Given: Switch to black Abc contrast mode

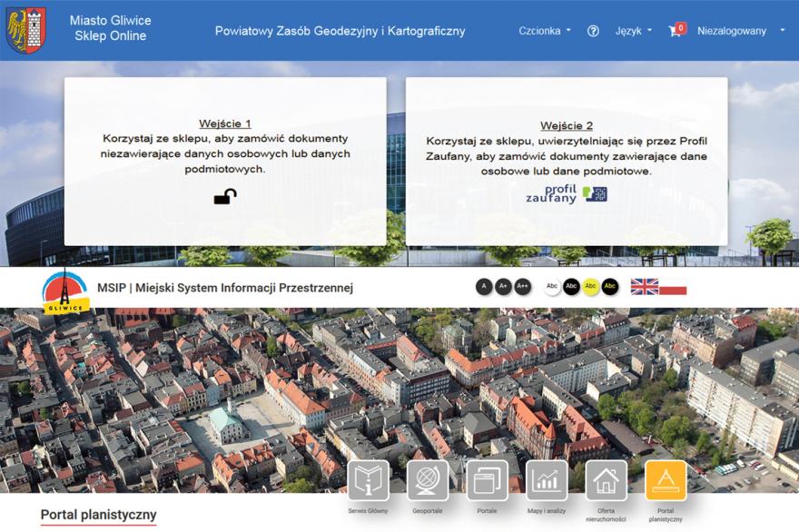Looking at the screenshot, I should pyautogui.click(x=570, y=286).
